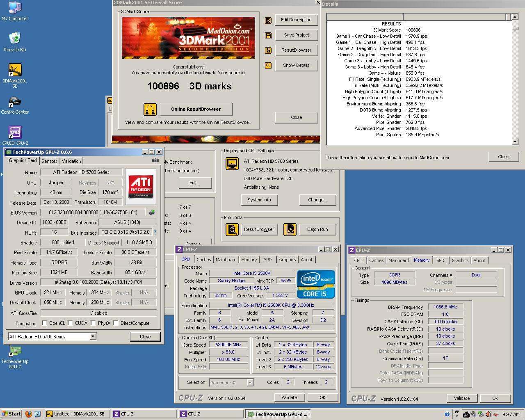Click the 3DMark2001 banner image
Image resolution: width=525 pixels, height=420 pixels.
pos(188,38)
